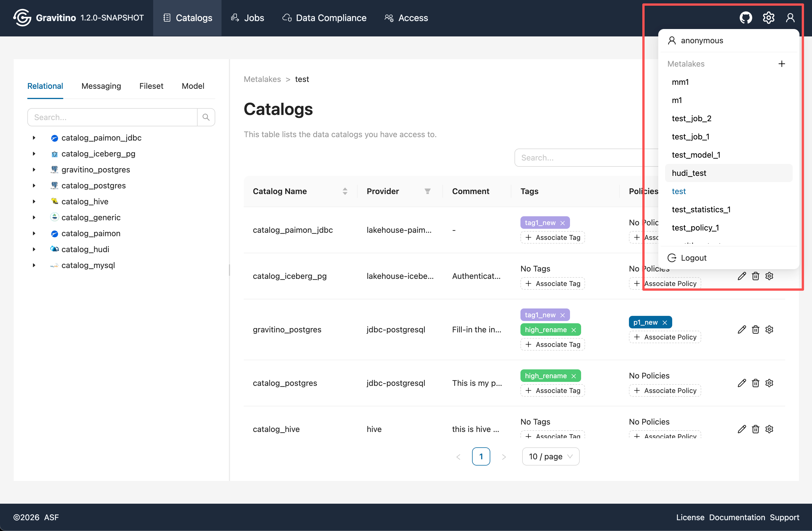Switch to the Fileset tab
This screenshot has width=812, height=531.
coord(151,86)
